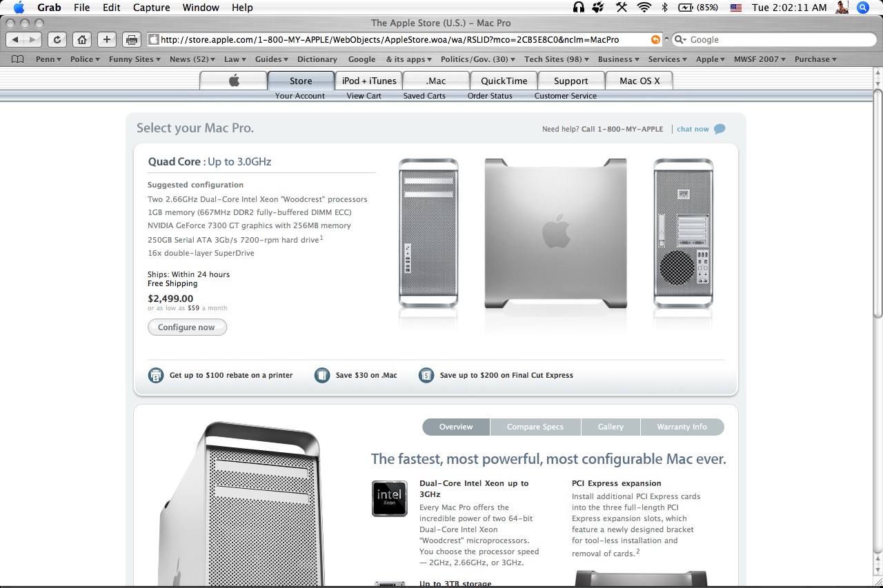Switch to the Support tab

tap(571, 81)
